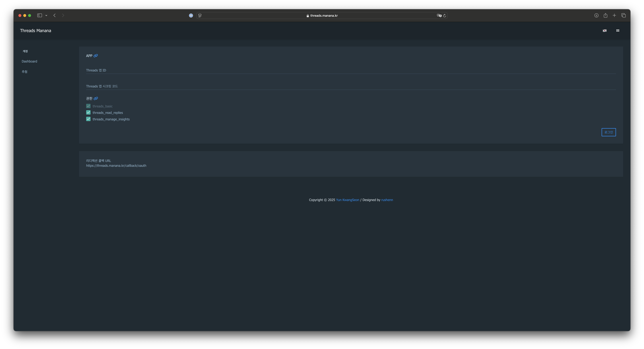Click the translate icon in address bar
The image size is (644, 349).
[x=439, y=16]
